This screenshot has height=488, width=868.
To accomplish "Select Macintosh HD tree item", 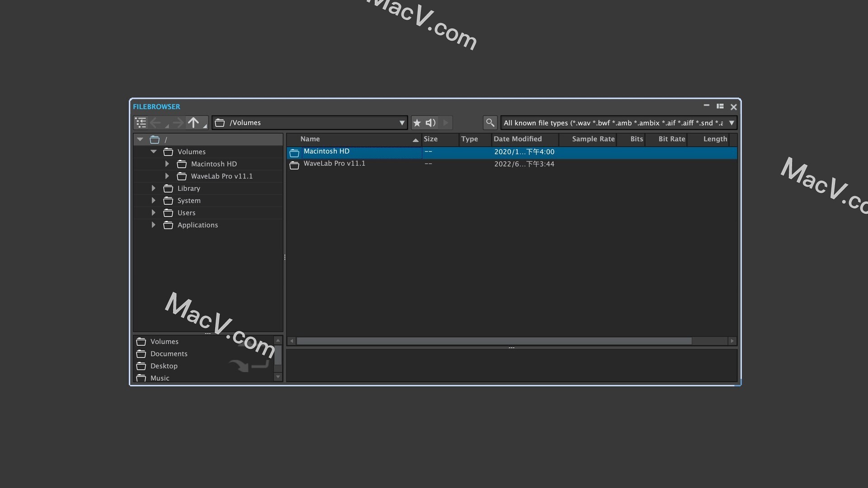I will coord(214,164).
